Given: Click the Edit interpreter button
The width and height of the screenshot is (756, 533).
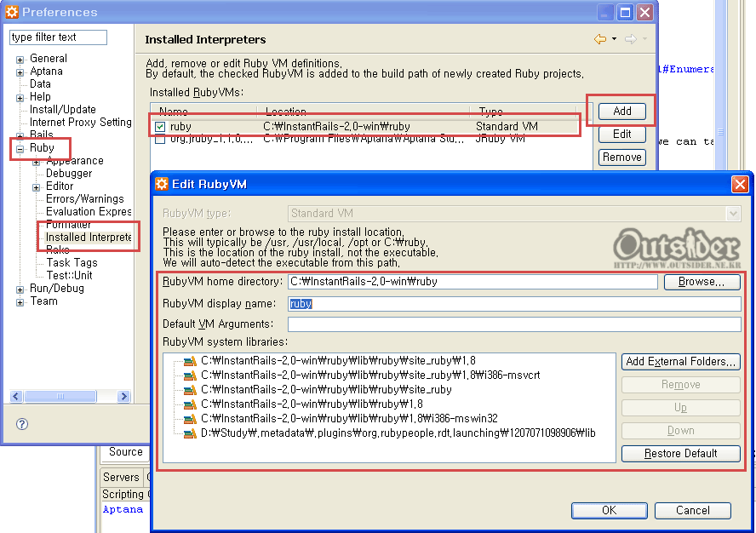Looking at the screenshot, I should click(x=622, y=134).
